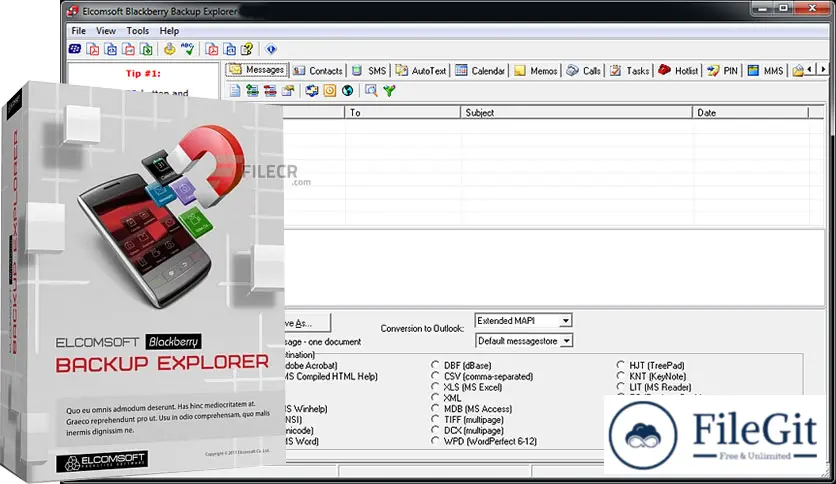Click the red rows icon in the messages toolbar
The width and height of the screenshot is (836, 484).
(270, 91)
